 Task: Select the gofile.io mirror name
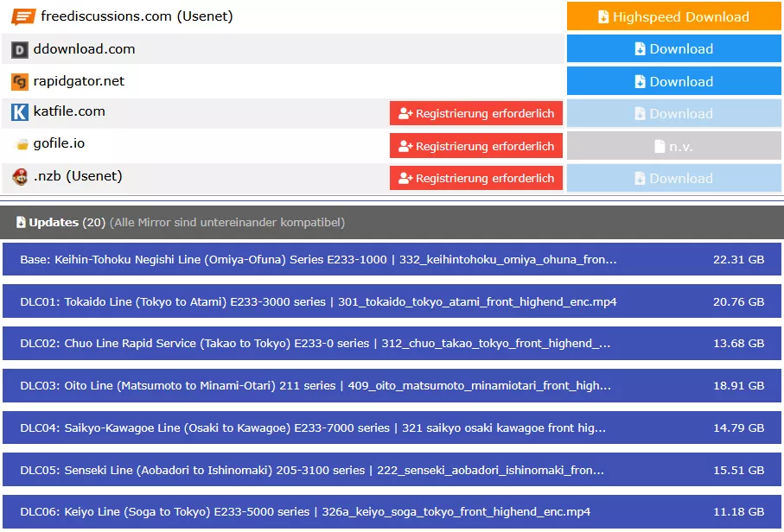(59, 143)
